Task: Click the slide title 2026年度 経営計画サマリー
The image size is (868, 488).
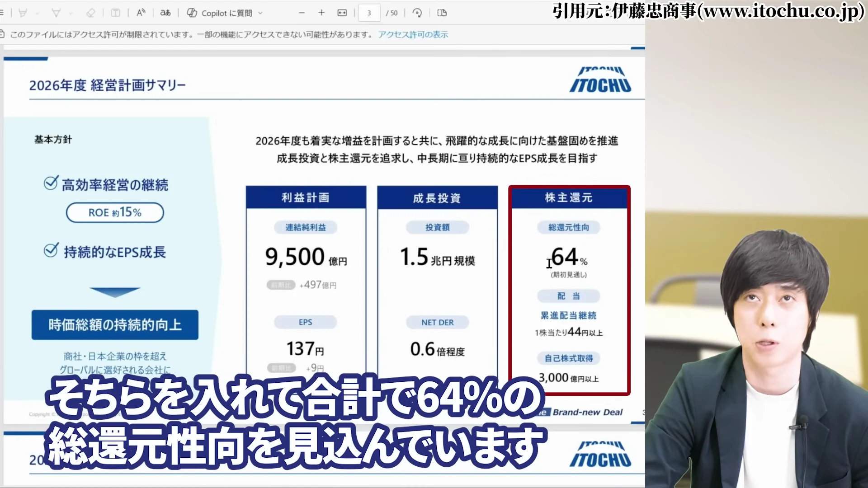Action: 108,85
